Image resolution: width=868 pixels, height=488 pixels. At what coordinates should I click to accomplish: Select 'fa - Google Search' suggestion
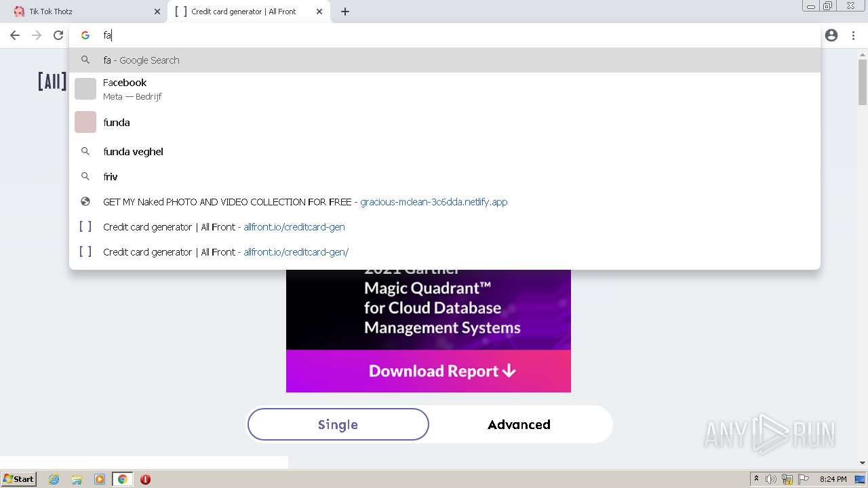pyautogui.click(x=444, y=60)
